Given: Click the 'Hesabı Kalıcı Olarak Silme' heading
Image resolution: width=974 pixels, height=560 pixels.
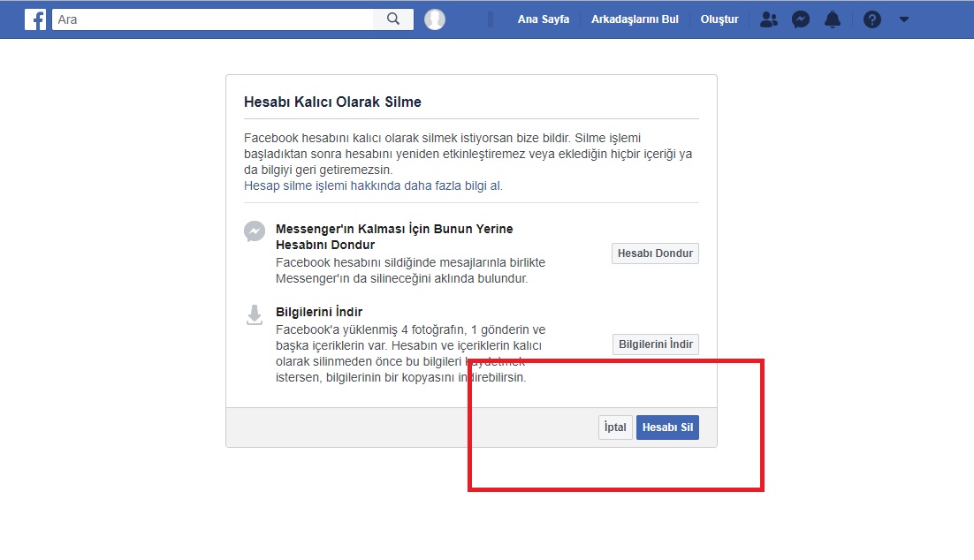Looking at the screenshot, I should coord(332,102).
